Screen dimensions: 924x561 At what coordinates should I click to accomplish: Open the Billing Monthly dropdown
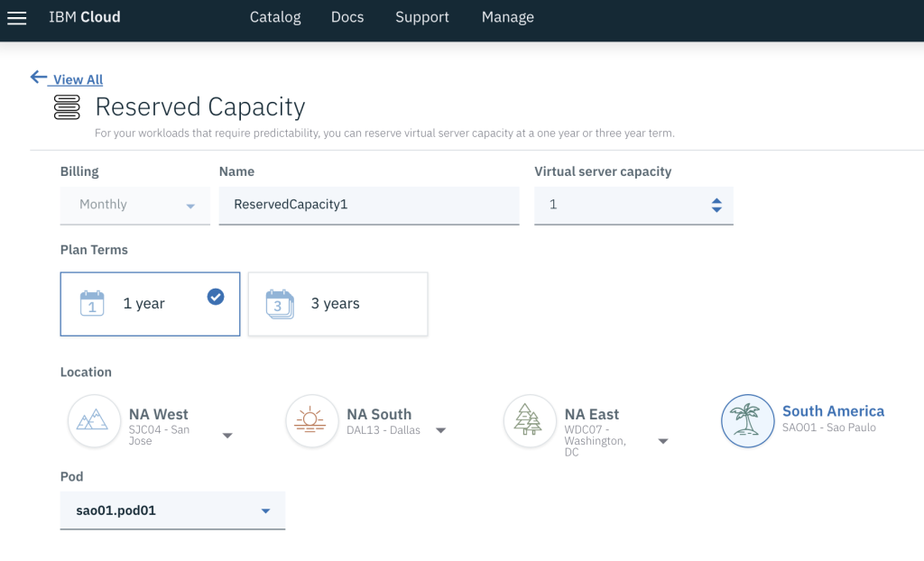coord(135,205)
